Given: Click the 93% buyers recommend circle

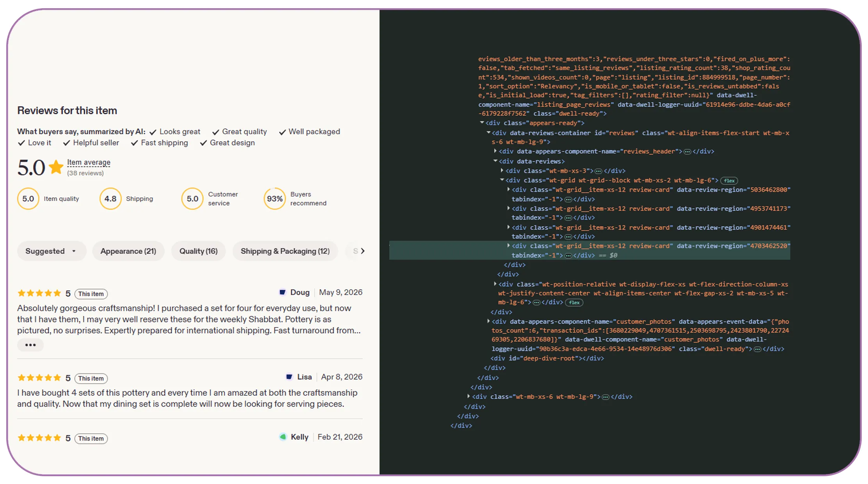Looking at the screenshot, I should (274, 199).
